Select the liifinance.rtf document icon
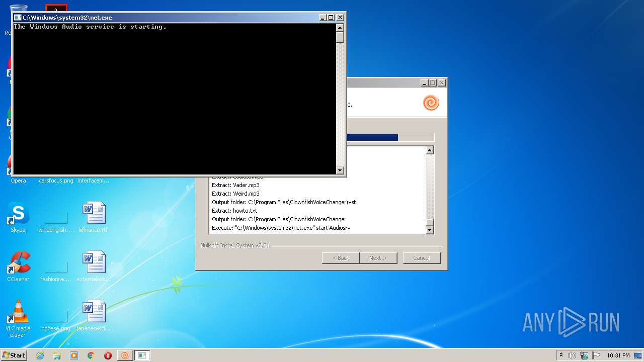This screenshot has height=362, width=644. point(94,217)
